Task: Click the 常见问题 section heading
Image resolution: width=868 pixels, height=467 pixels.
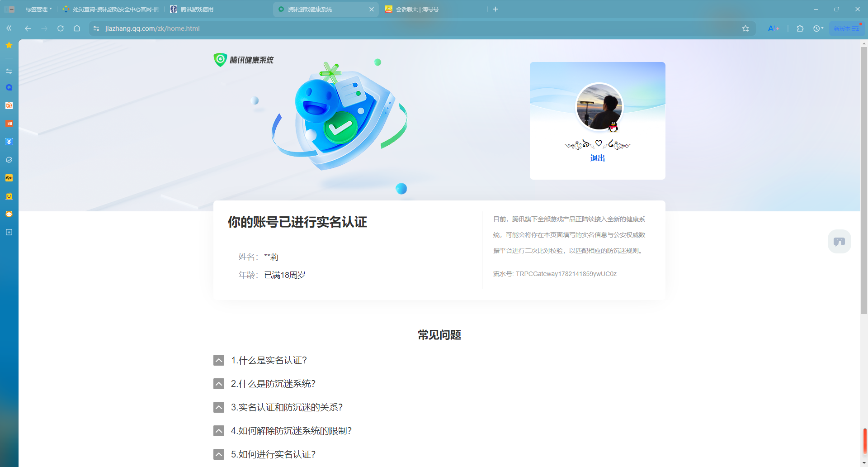Action: pos(439,335)
